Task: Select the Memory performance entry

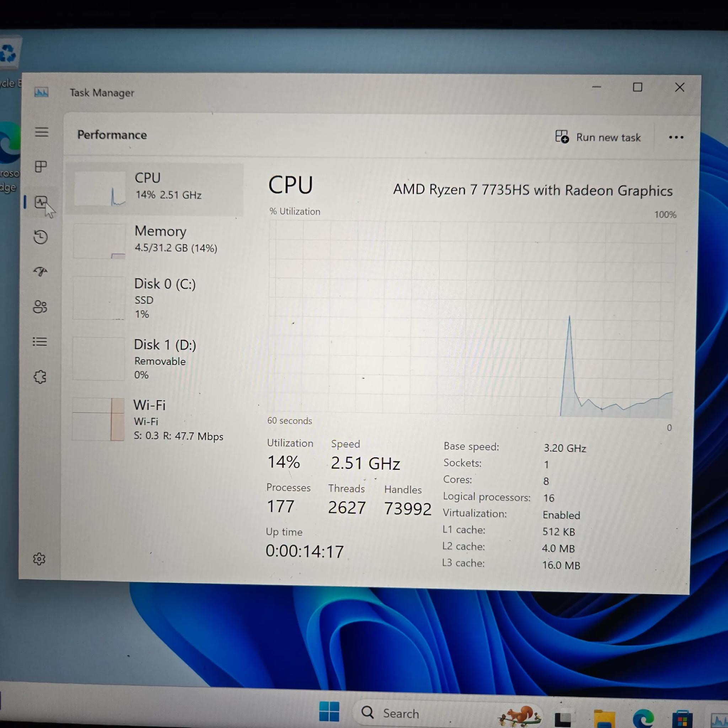Action: tap(155, 241)
